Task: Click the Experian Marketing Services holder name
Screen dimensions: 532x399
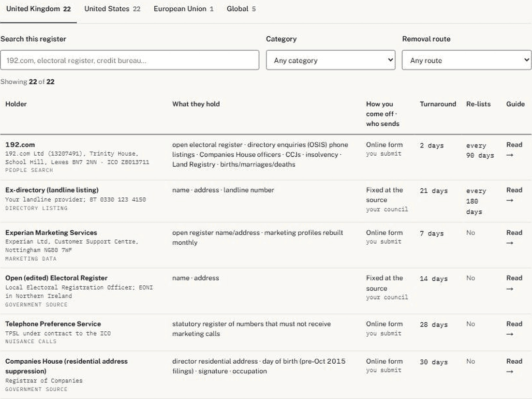Action: click(51, 233)
